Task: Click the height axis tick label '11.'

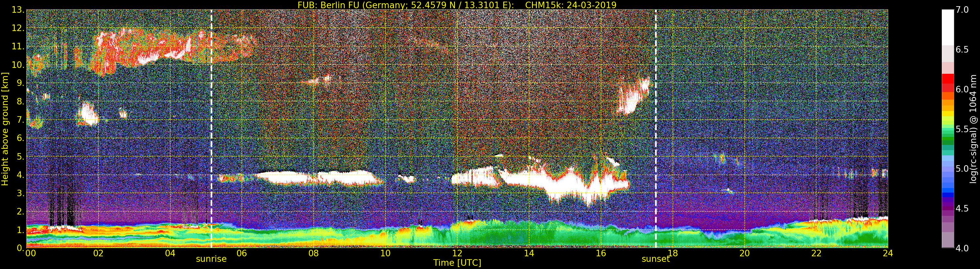Action: 18,46
